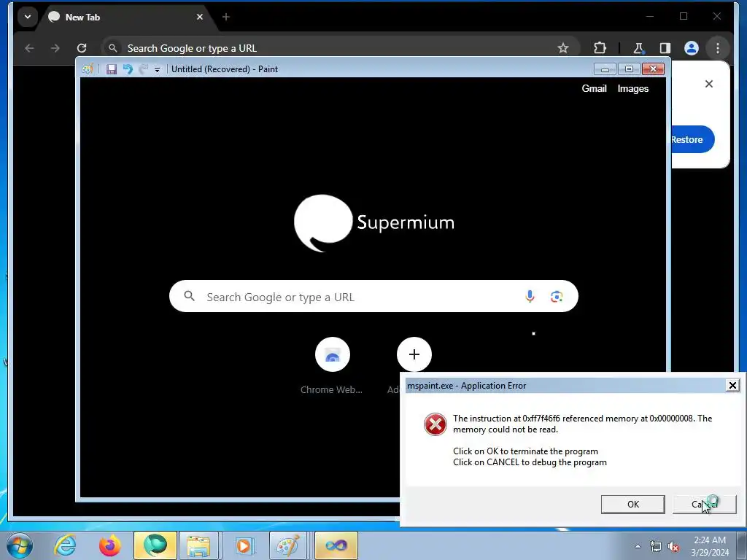Maximize the Paint window
The image size is (747, 560).
click(629, 69)
